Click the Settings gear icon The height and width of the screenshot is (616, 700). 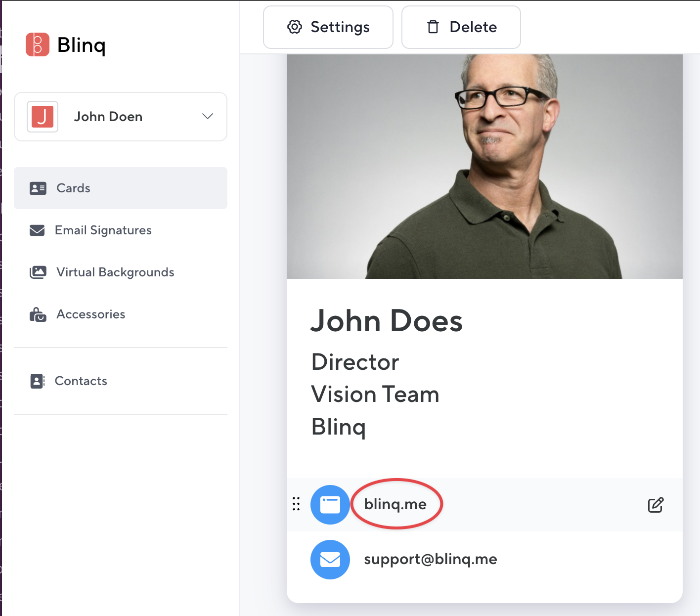[295, 27]
